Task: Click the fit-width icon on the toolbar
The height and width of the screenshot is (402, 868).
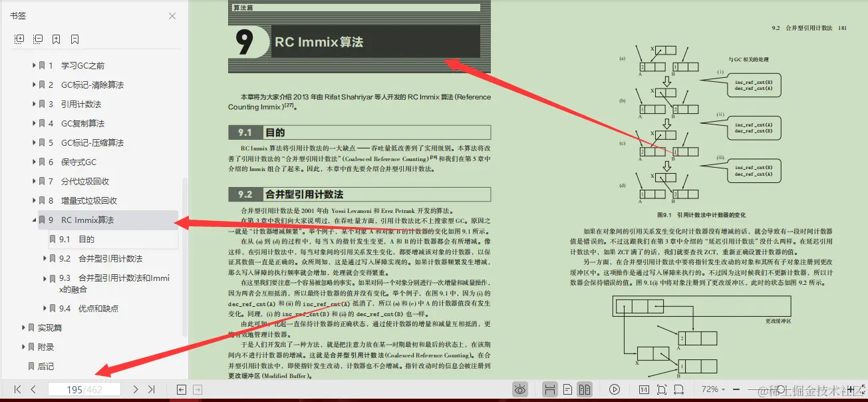Action: click(680, 389)
